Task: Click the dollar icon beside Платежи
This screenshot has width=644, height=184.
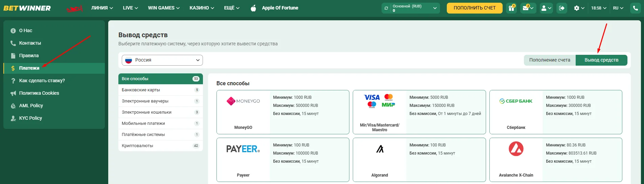Action: click(x=13, y=68)
